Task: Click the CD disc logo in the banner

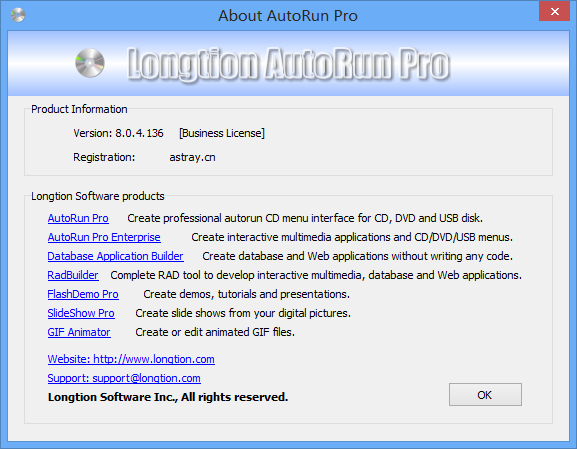Action: pos(90,63)
